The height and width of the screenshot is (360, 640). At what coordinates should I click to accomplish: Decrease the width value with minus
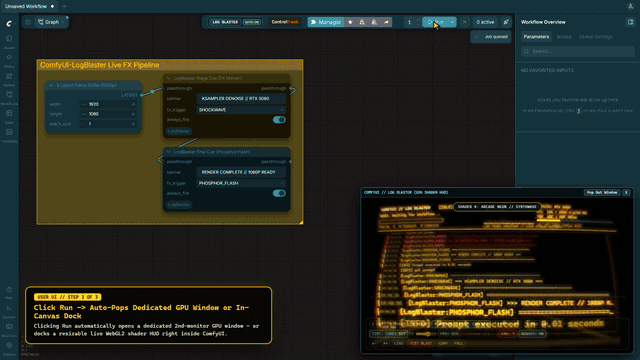coord(83,104)
